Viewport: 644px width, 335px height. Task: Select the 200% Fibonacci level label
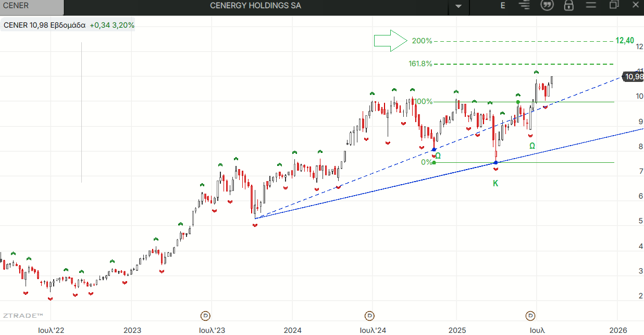pyautogui.click(x=422, y=41)
